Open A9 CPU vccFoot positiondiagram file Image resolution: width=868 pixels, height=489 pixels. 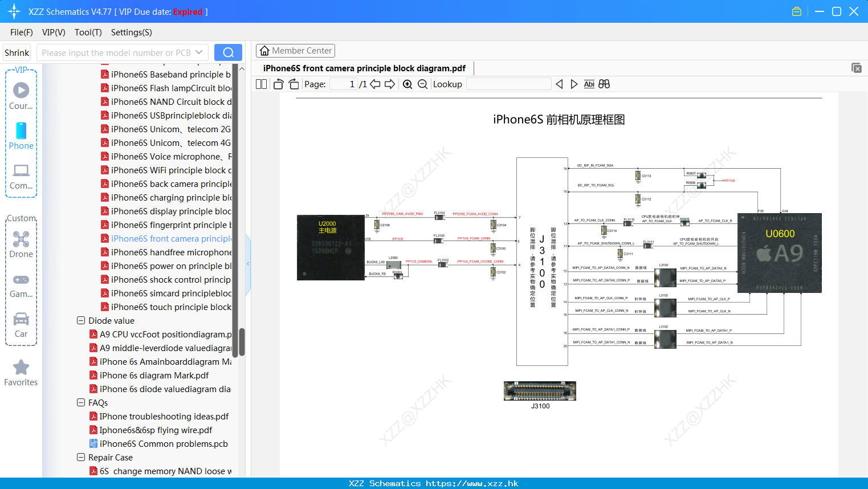point(160,334)
